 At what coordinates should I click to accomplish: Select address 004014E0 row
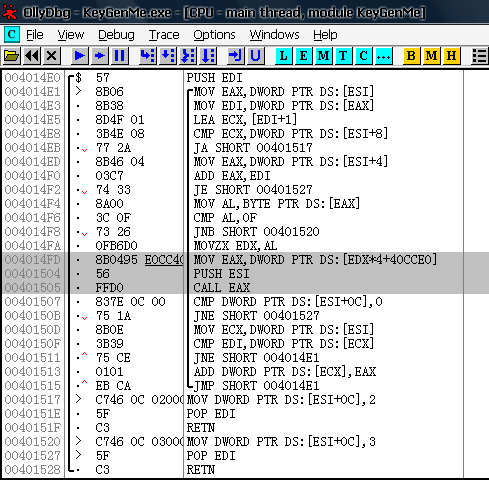tap(32, 78)
